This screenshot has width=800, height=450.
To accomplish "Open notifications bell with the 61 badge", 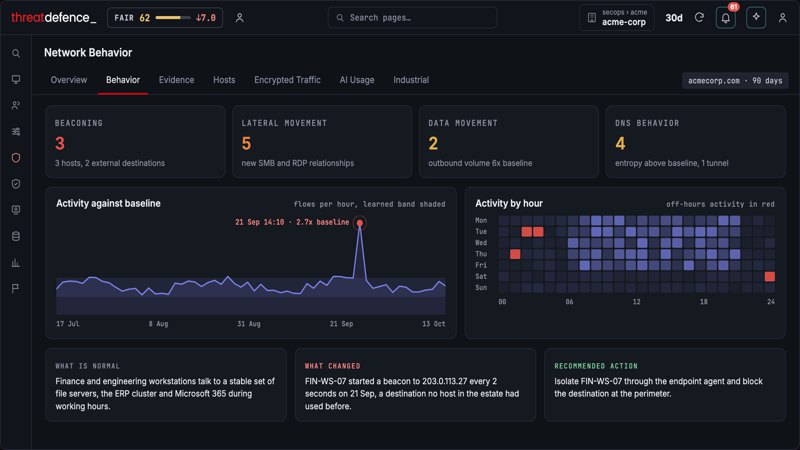I will point(726,18).
